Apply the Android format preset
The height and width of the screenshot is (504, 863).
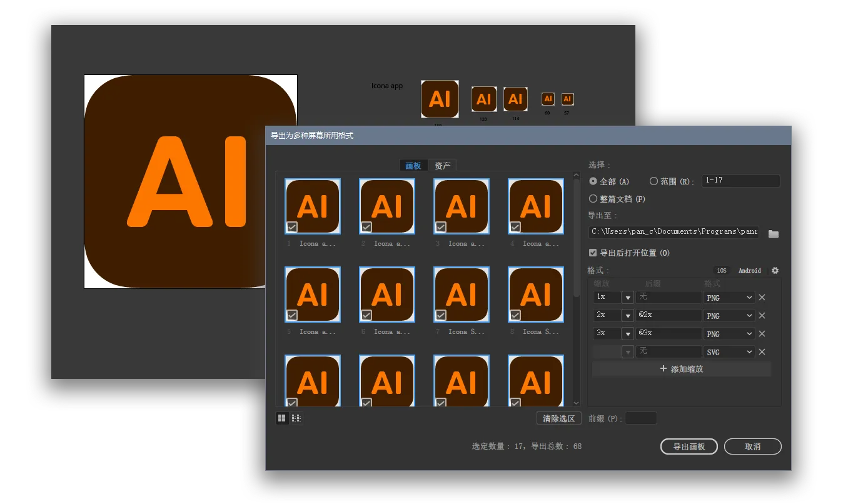tap(749, 270)
